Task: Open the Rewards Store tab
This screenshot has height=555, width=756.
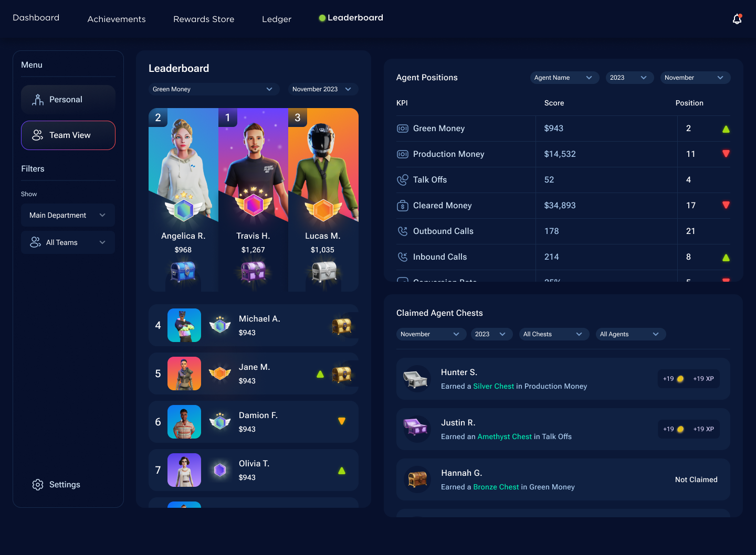Action: click(204, 19)
